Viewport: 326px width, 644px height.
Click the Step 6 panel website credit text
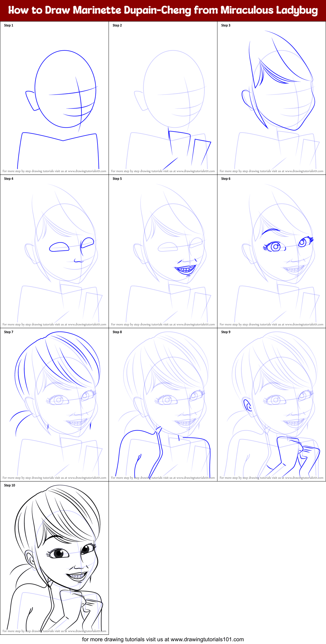(272, 324)
